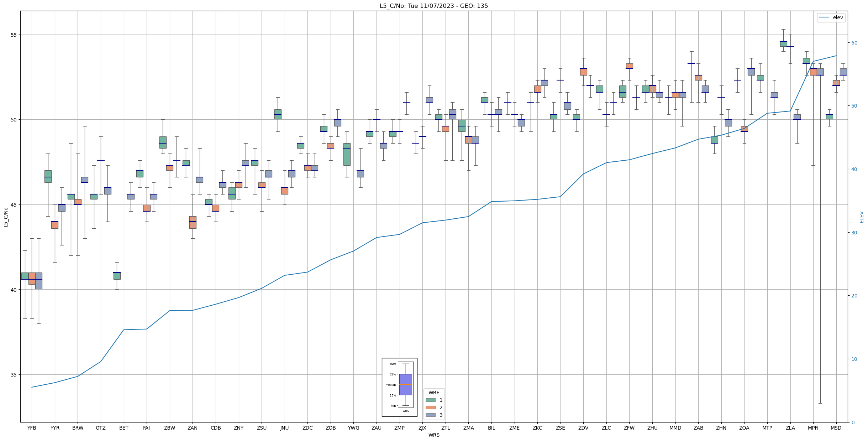Click the YYR x-axis label
The width and height of the screenshot is (868, 441).
coord(55,428)
